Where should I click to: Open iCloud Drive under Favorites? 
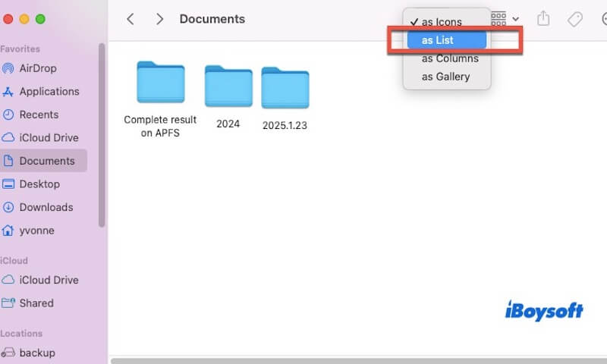pos(49,137)
